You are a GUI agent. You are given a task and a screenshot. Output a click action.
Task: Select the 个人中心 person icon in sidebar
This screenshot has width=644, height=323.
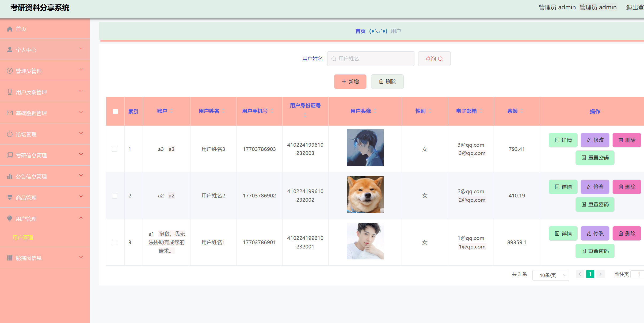10,49
